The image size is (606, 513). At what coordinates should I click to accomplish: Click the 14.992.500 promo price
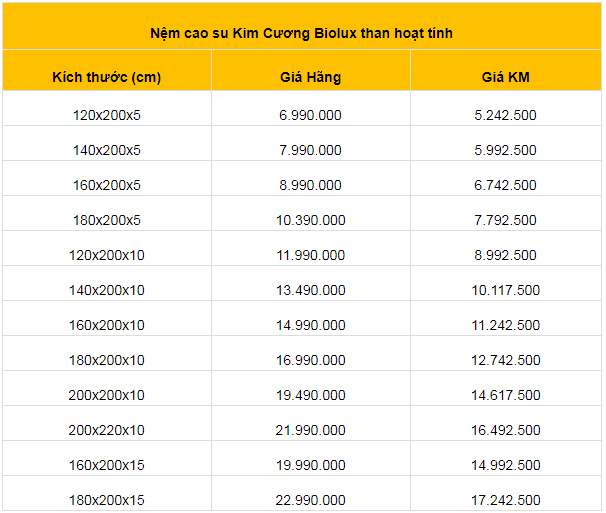point(506,465)
